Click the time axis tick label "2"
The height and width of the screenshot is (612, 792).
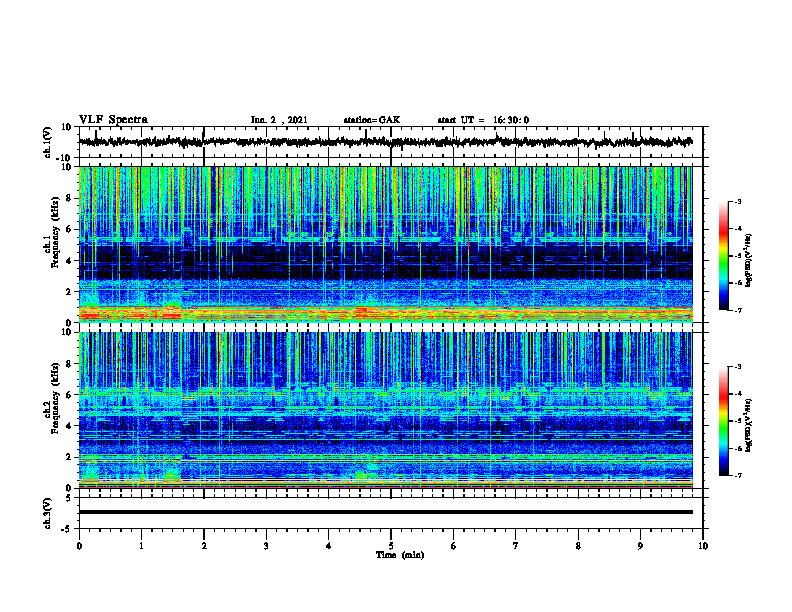tap(204, 546)
